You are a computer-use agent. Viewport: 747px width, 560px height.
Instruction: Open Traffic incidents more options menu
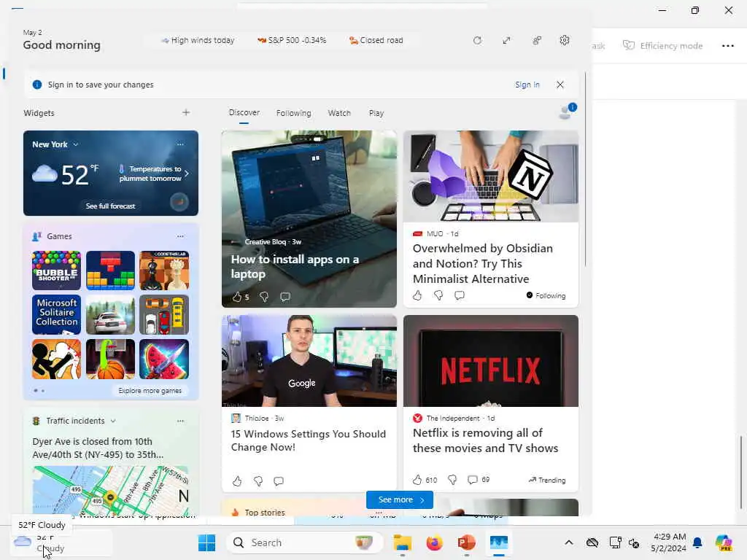pyautogui.click(x=180, y=421)
